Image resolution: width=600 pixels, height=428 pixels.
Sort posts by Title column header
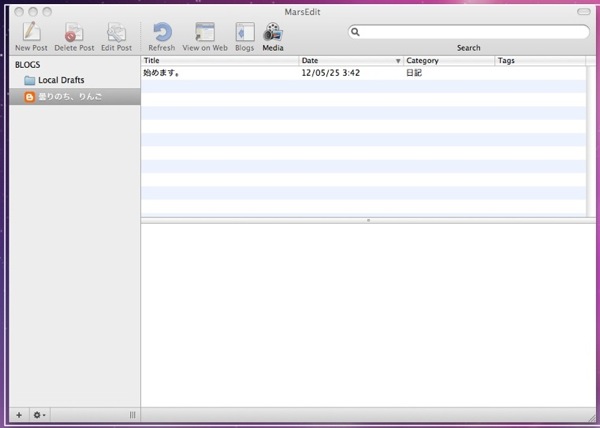(x=220, y=60)
